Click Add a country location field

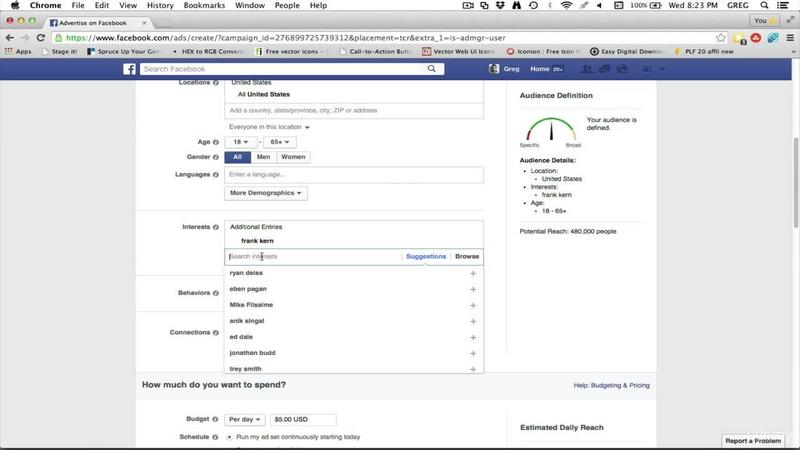tap(354, 110)
